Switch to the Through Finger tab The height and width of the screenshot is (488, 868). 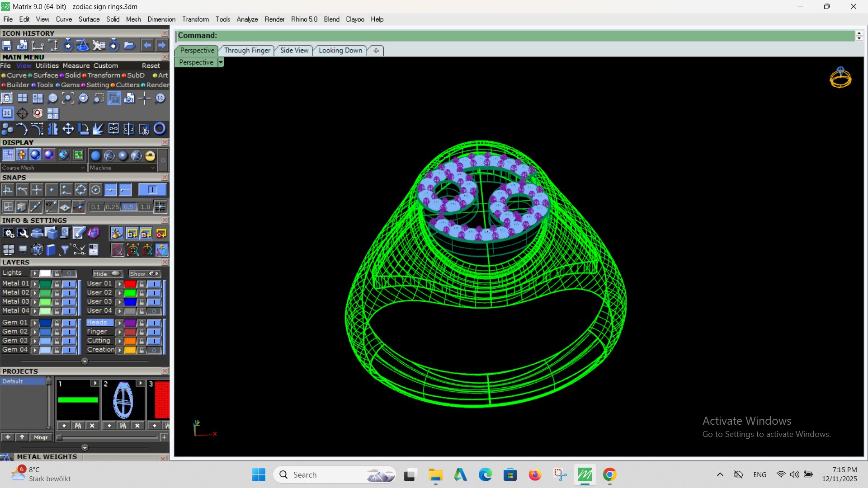point(247,51)
